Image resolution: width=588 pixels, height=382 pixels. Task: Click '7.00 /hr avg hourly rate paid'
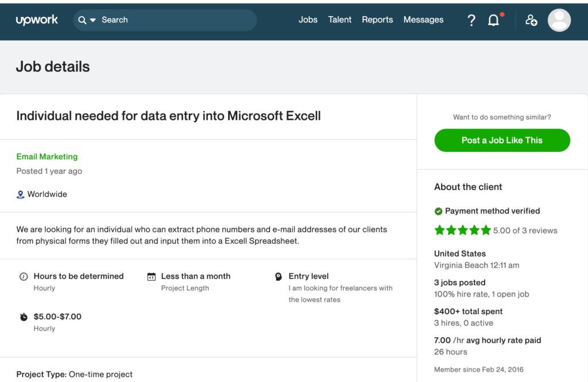pyautogui.click(x=488, y=340)
